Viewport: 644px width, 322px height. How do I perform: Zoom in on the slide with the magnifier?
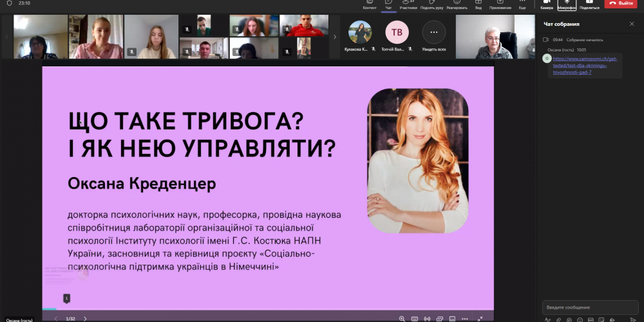402,318
